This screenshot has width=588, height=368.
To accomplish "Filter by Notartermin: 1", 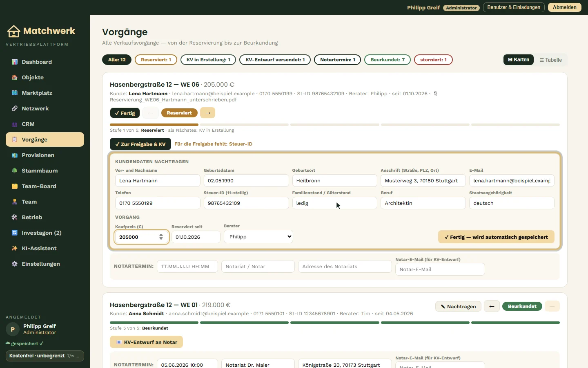I will click(338, 60).
